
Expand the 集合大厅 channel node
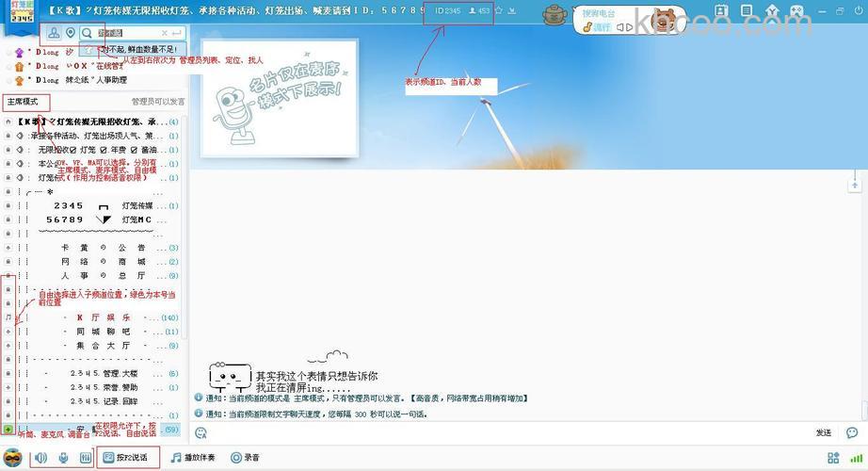click(x=8, y=346)
